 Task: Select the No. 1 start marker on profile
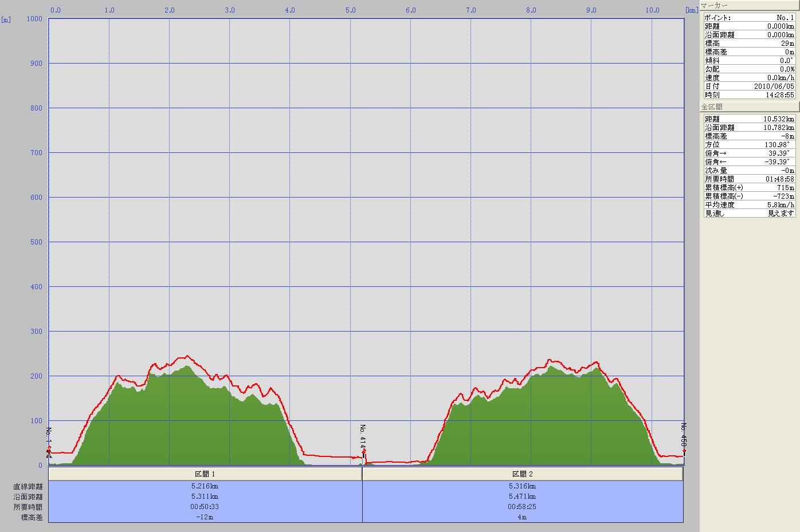49,452
